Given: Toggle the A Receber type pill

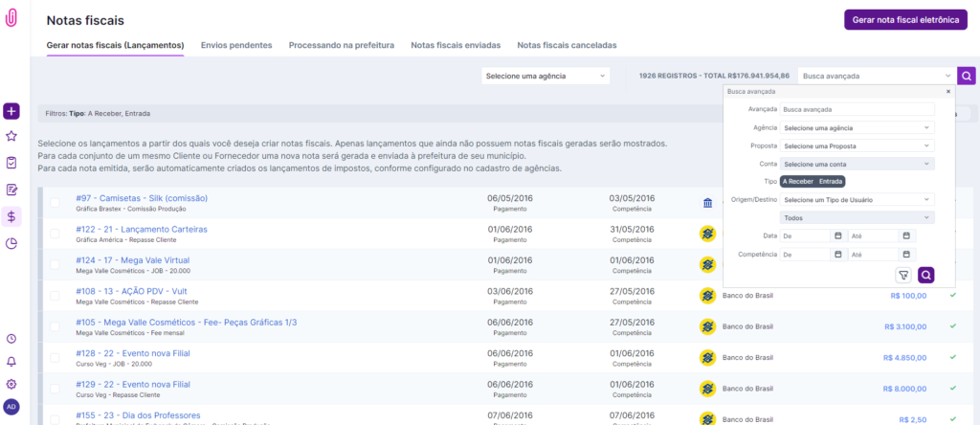Looking at the screenshot, I should point(797,182).
